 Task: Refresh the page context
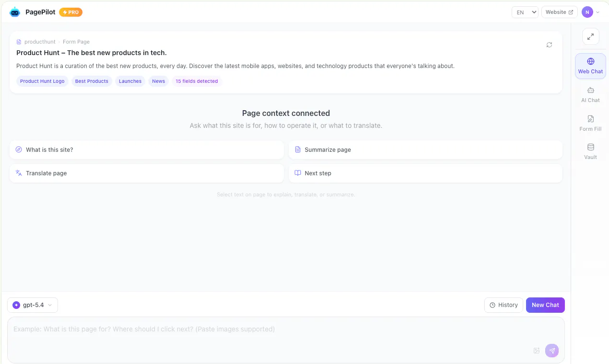pyautogui.click(x=549, y=45)
